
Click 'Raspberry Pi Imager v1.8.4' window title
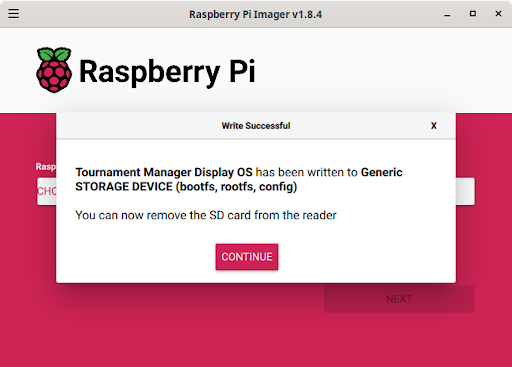click(256, 14)
